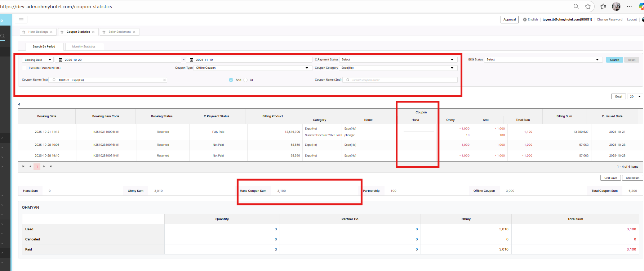This screenshot has height=271, width=644.
Task: Star the Seller Settlement tab as favorite
Action: pyautogui.click(x=104, y=32)
